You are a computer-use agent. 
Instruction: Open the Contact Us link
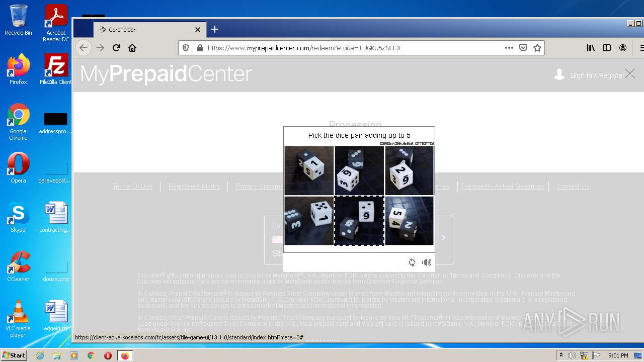tap(573, 186)
